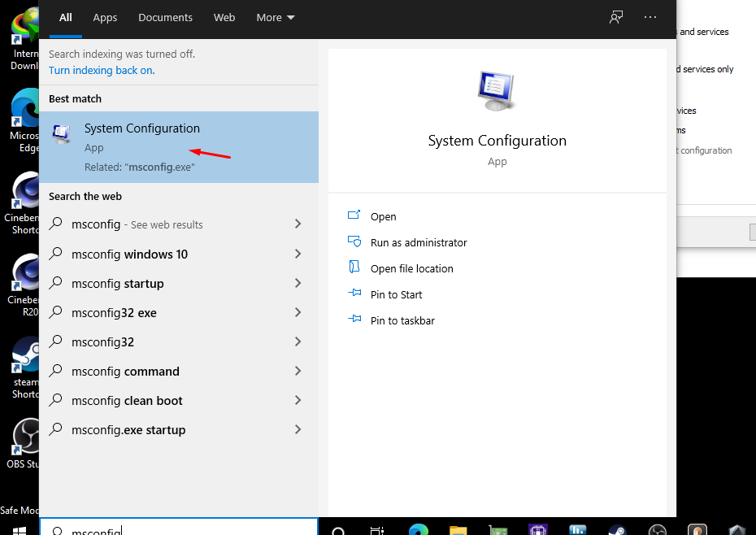756x535 pixels.
Task: Expand the 'msconfig startup' suggestion chevron
Action: [298, 283]
